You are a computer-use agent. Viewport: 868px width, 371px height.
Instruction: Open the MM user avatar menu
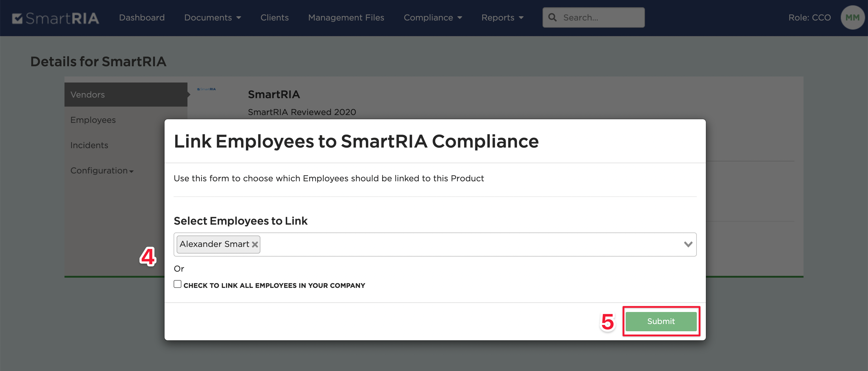(x=853, y=17)
